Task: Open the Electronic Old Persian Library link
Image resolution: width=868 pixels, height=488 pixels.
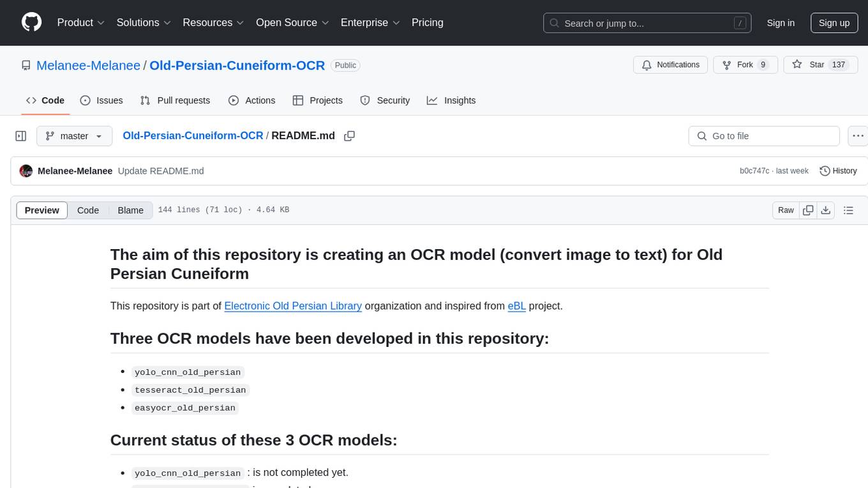Action: (293, 306)
